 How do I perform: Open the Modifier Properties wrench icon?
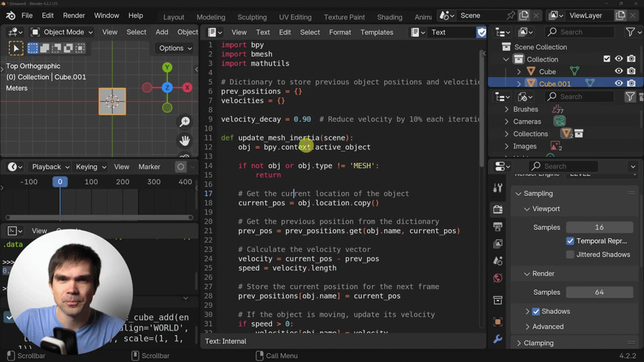(497, 339)
